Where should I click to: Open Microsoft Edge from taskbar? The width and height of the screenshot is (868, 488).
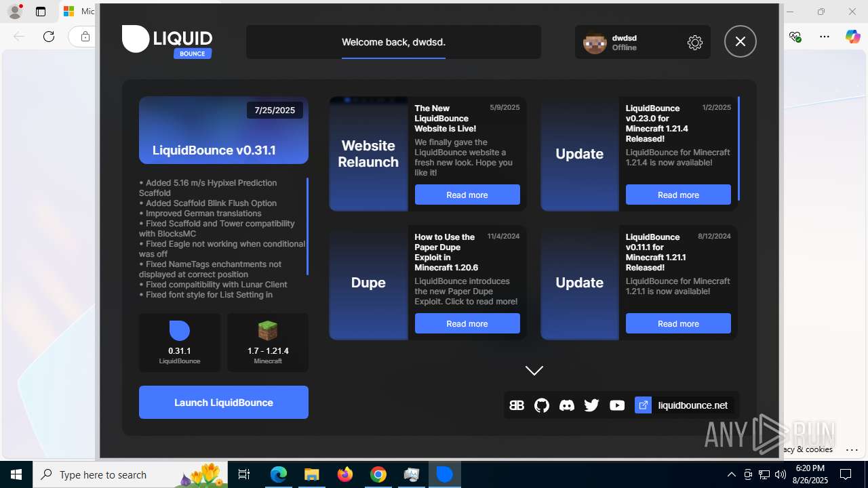279,474
